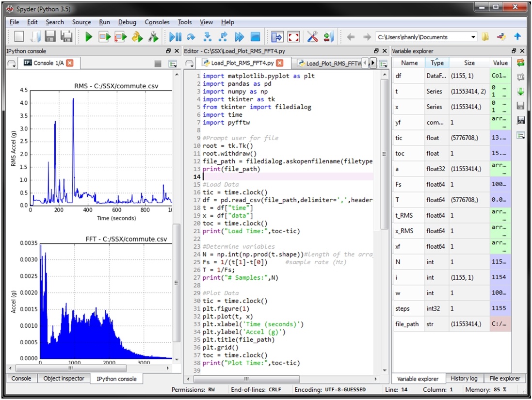
Task: Browse for a working directory with the folder button
Action: [x=486, y=36]
